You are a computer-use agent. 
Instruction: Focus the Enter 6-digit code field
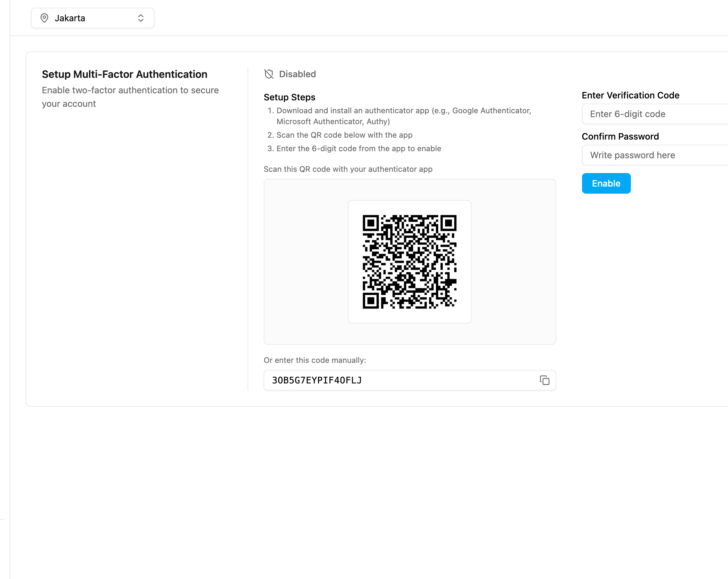[x=655, y=114]
